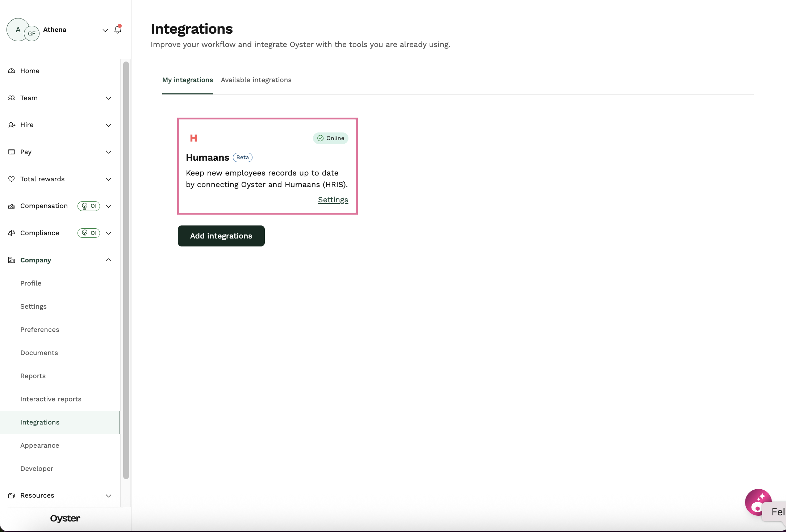Click the Home dashboard icon
The image size is (786, 532).
point(12,71)
